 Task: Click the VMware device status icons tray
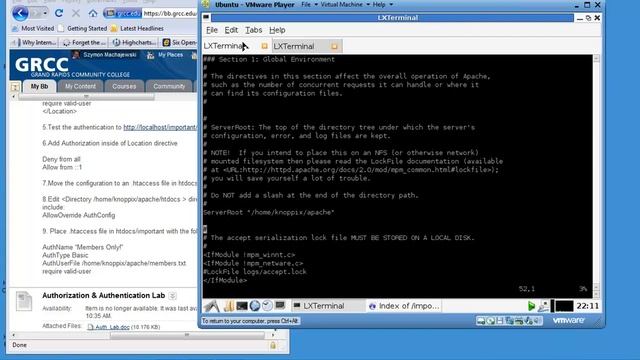(509, 321)
